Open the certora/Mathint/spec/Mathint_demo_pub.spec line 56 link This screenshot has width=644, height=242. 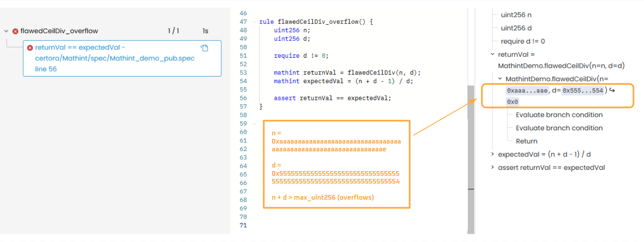[115, 58]
